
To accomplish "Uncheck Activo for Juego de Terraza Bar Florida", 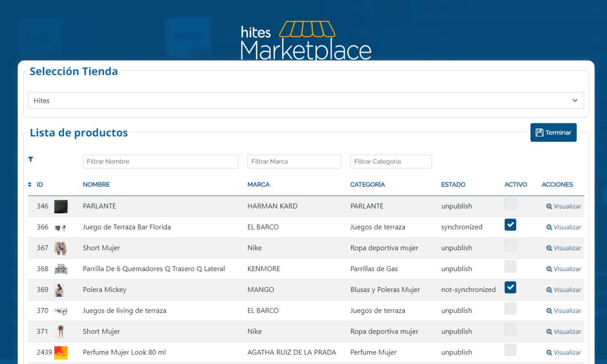I will [x=510, y=225].
